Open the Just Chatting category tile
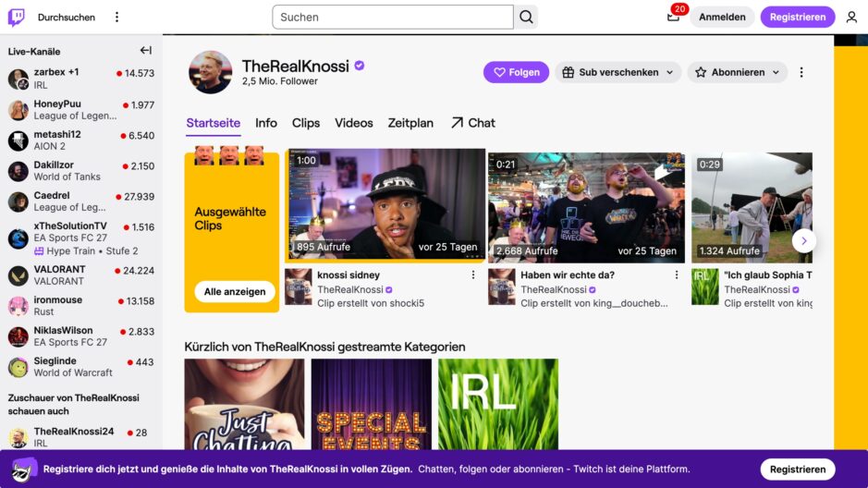This screenshot has height=488, width=868. coord(244,405)
